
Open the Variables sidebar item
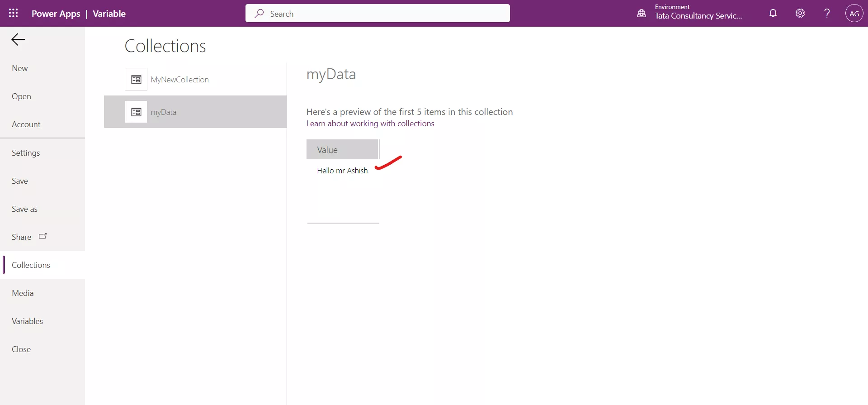[42, 321]
